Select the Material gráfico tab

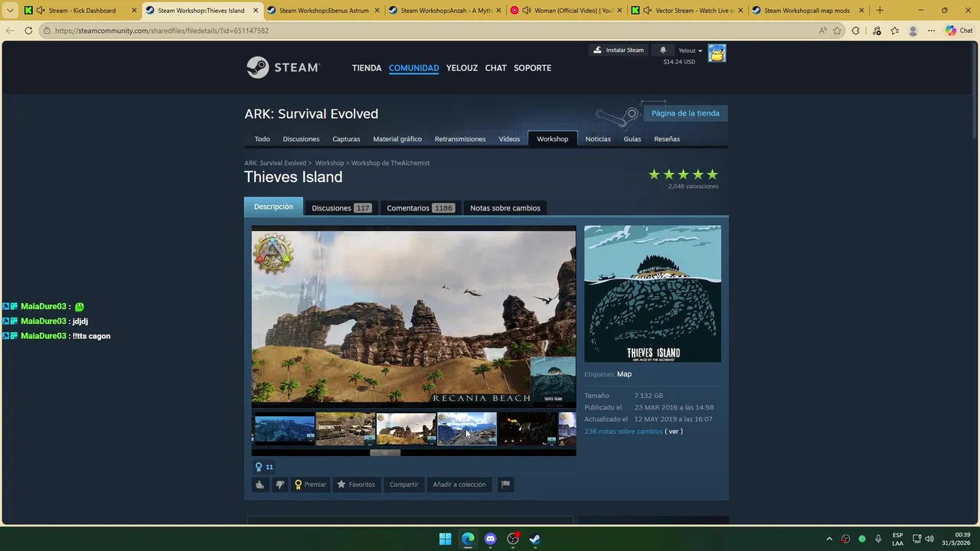click(x=397, y=139)
